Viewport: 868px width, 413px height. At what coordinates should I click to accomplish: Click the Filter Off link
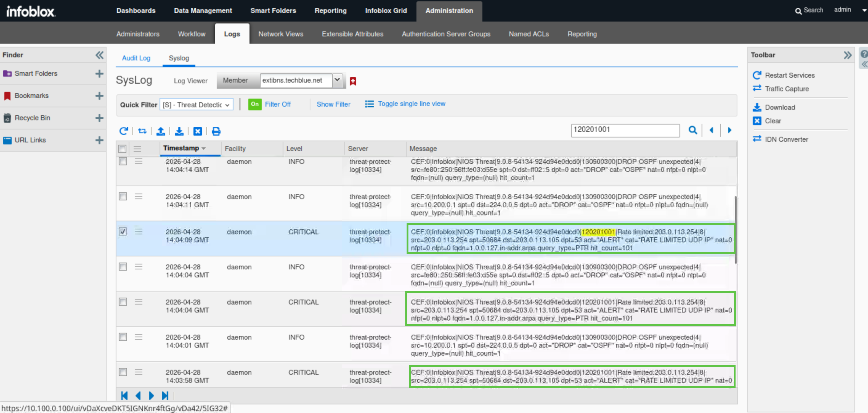(278, 104)
